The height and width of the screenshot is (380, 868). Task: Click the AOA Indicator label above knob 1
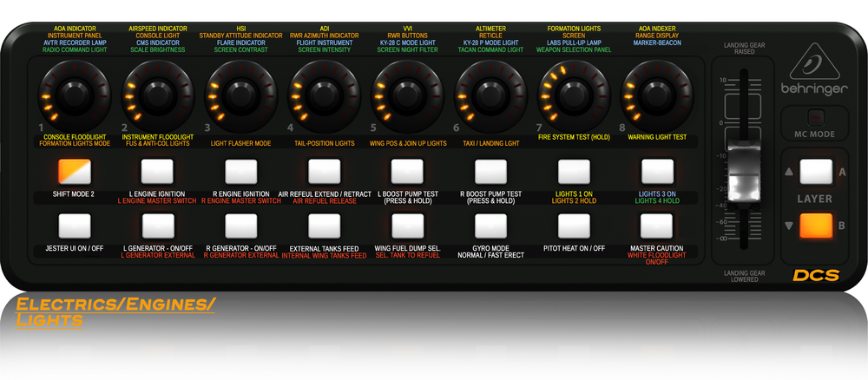[75, 29]
